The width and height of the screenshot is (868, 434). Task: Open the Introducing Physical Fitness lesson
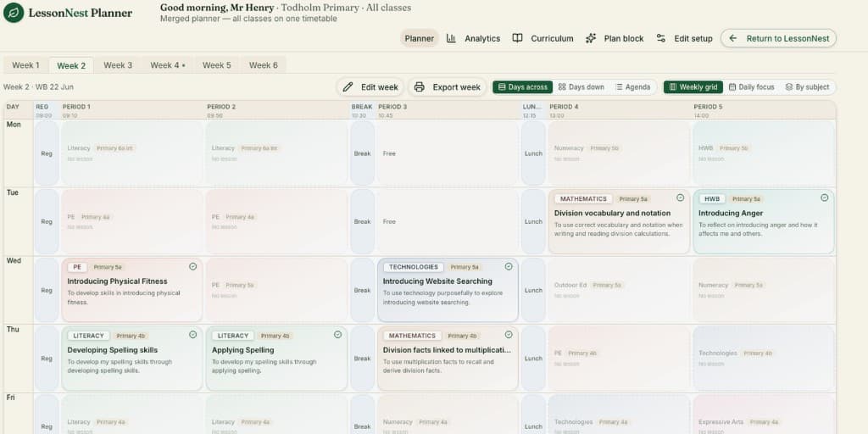coord(131,290)
